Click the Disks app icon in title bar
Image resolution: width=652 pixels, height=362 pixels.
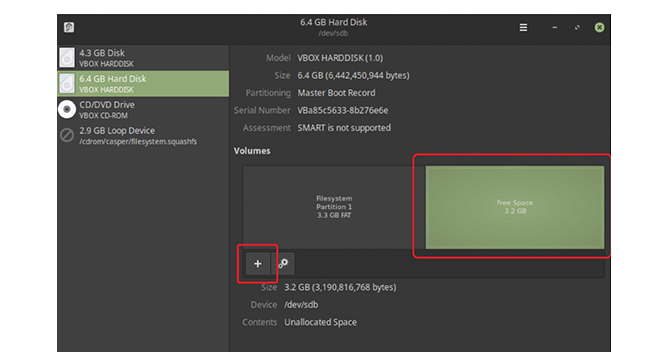click(69, 27)
